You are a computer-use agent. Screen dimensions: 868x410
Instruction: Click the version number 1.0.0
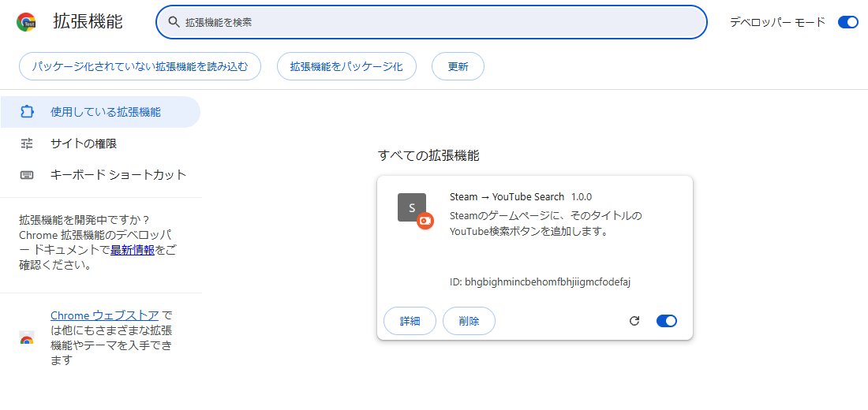point(582,197)
